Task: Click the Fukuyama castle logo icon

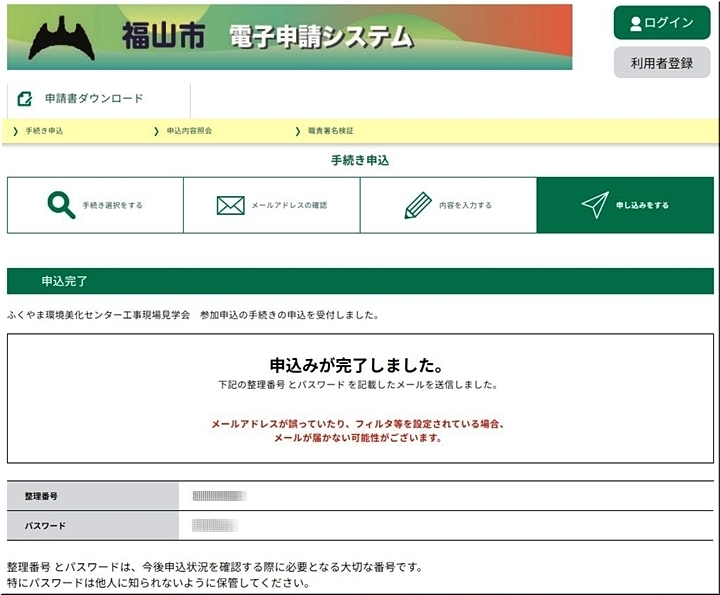Action: click(62, 39)
